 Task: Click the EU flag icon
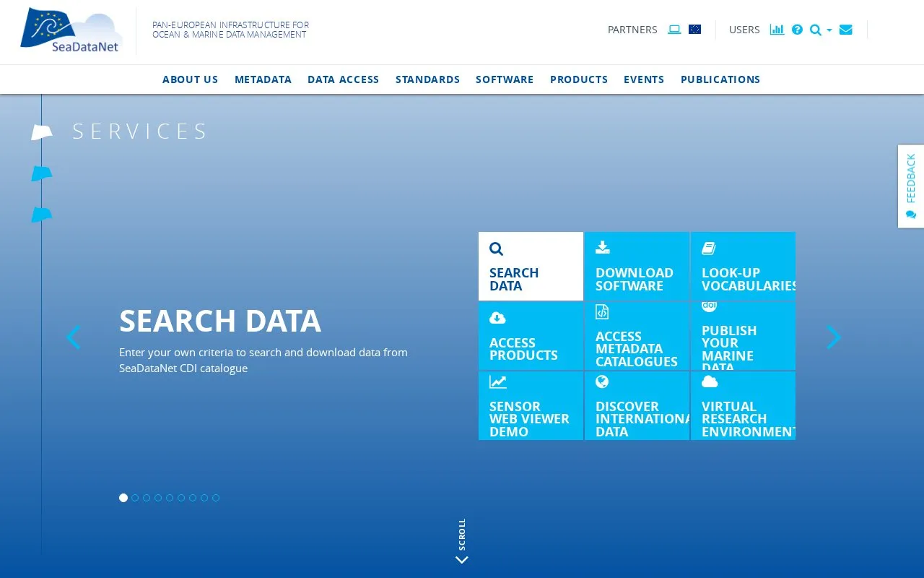coord(695,30)
